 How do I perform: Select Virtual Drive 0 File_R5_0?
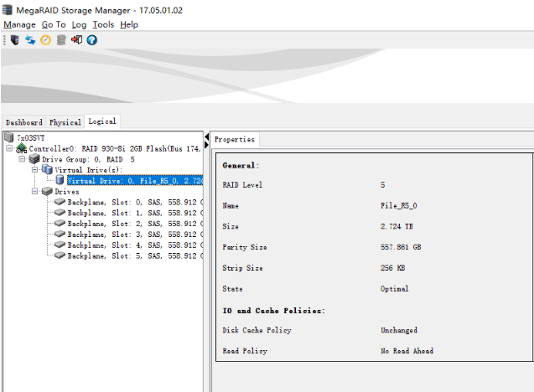[132, 180]
